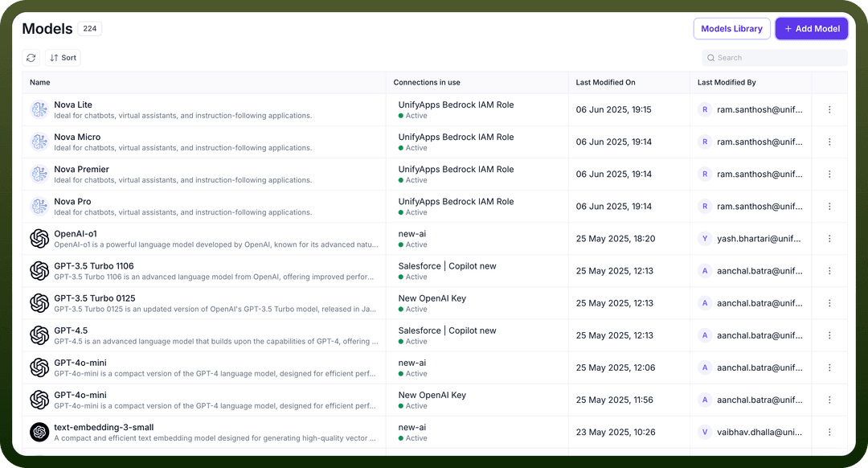Screen dimensions: 868x468
Task: Select the Nova Lite model name
Action: (x=73, y=105)
